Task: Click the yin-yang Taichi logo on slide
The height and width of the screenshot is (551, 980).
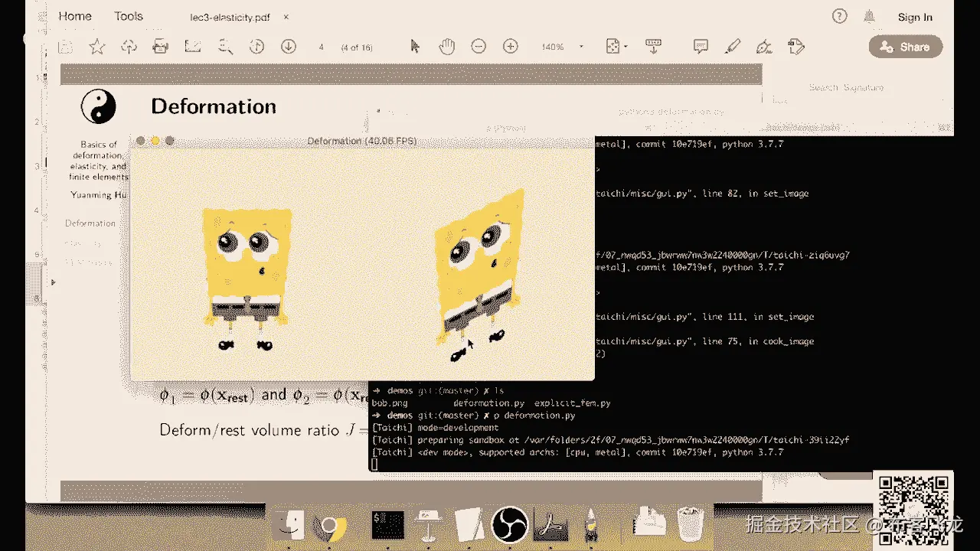Action: [99, 106]
